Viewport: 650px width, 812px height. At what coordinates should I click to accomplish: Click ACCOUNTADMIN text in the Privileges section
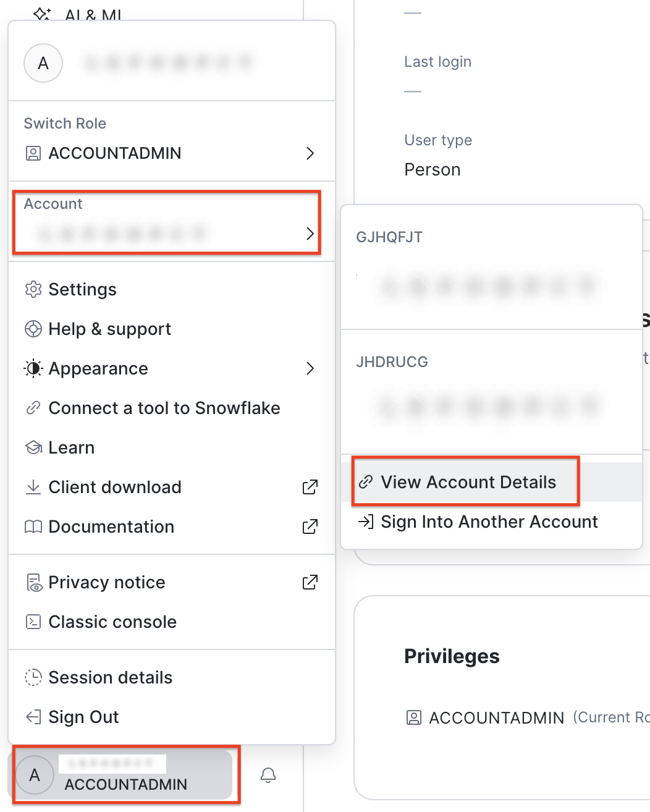[x=497, y=718]
